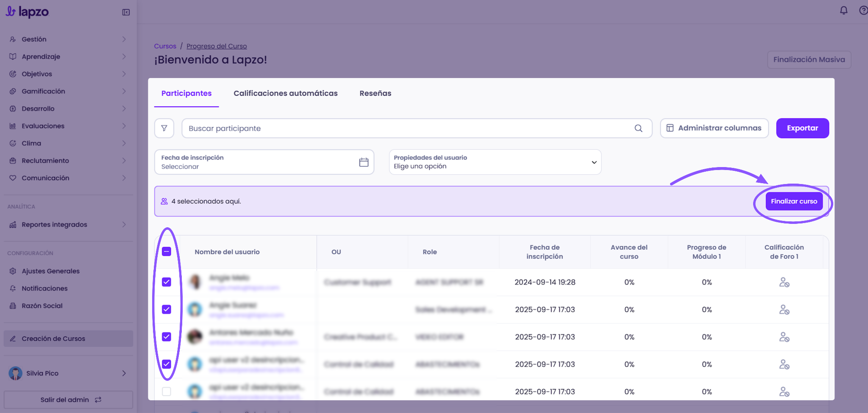Switch to the Reseñas tab
Image resolution: width=868 pixels, height=413 pixels.
point(376,93)
